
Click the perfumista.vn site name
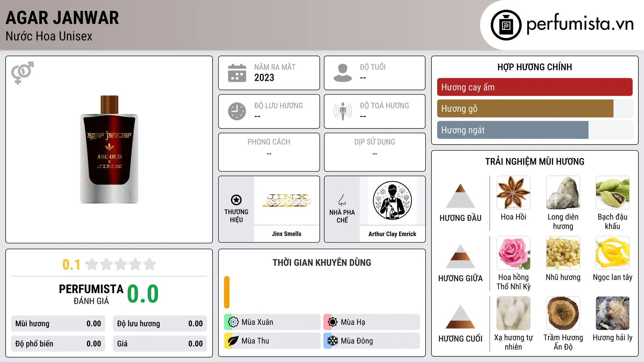(x=580, y=24)
